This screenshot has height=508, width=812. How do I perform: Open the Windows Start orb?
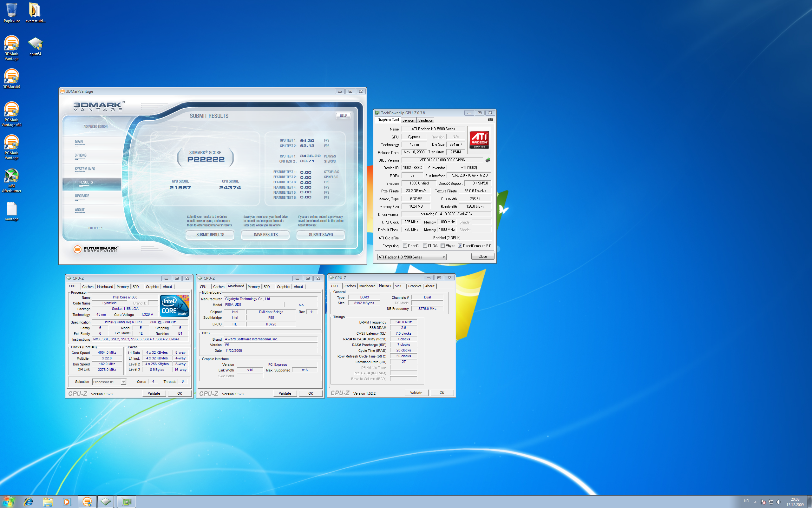coord(8,502)
